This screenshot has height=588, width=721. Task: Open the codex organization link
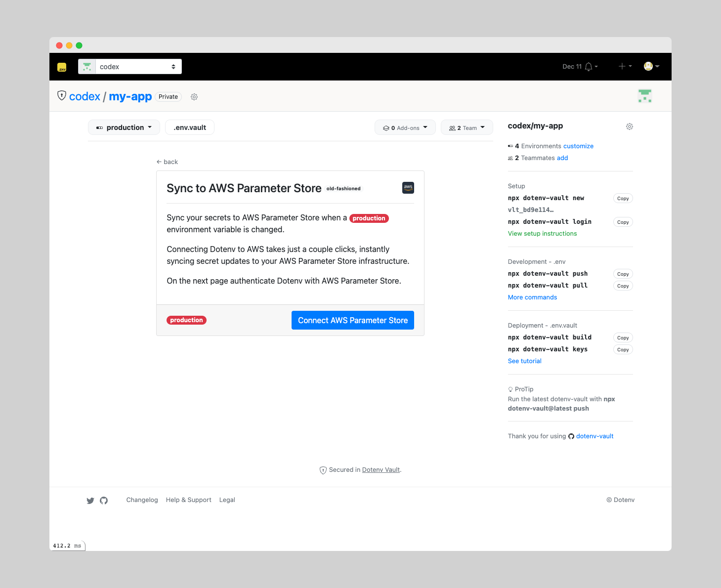[x=85, y=96]
